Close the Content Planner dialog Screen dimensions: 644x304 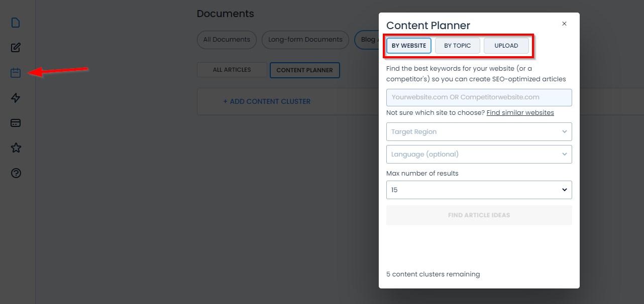click(564, 24)
